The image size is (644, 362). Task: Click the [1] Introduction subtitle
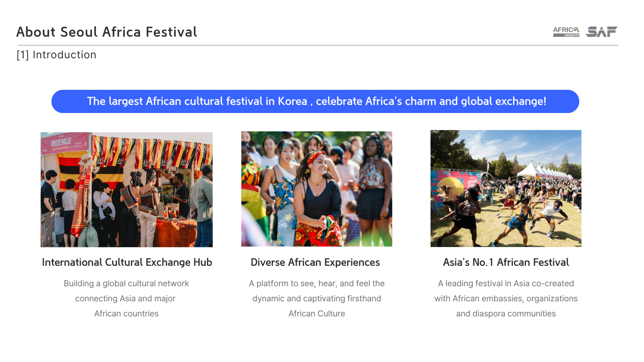pos(56,55)
